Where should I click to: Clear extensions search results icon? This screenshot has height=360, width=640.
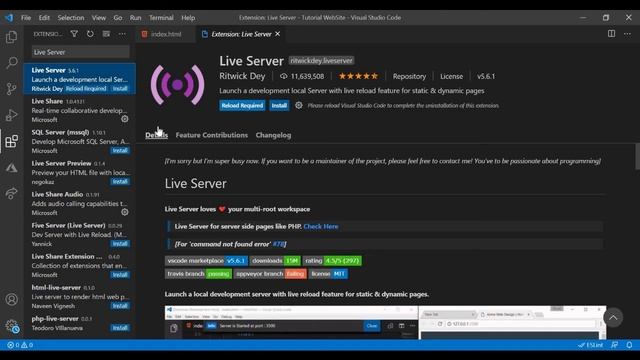coord(106,34)
